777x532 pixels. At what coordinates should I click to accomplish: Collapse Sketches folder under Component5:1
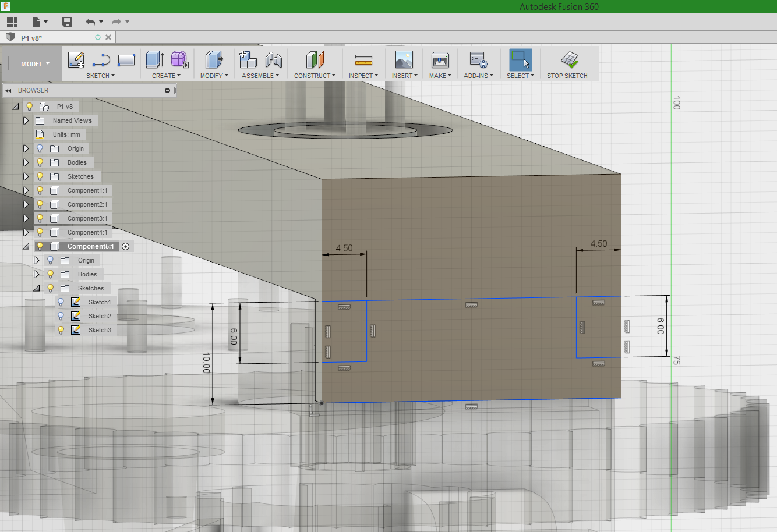click(x=36, y=288)
